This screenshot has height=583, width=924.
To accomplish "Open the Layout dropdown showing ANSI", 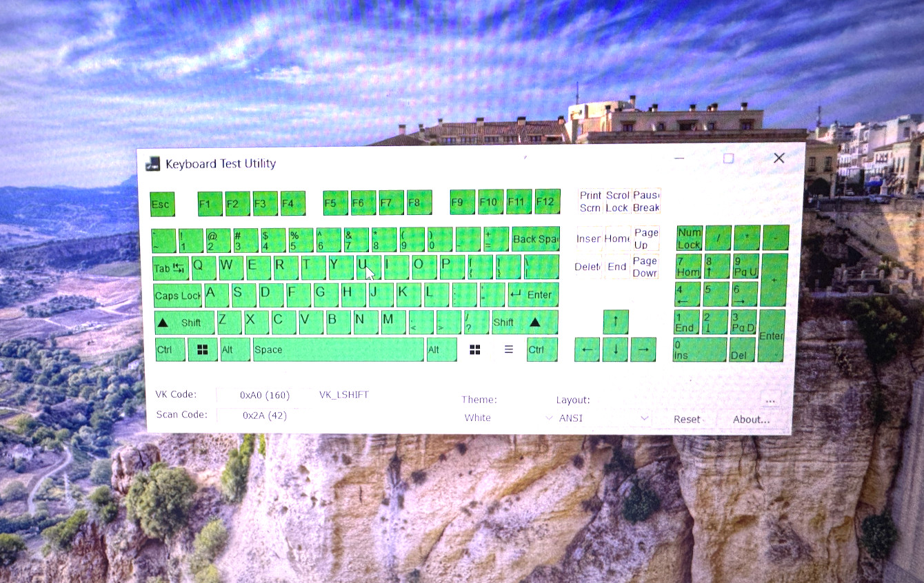I will 604,418.
